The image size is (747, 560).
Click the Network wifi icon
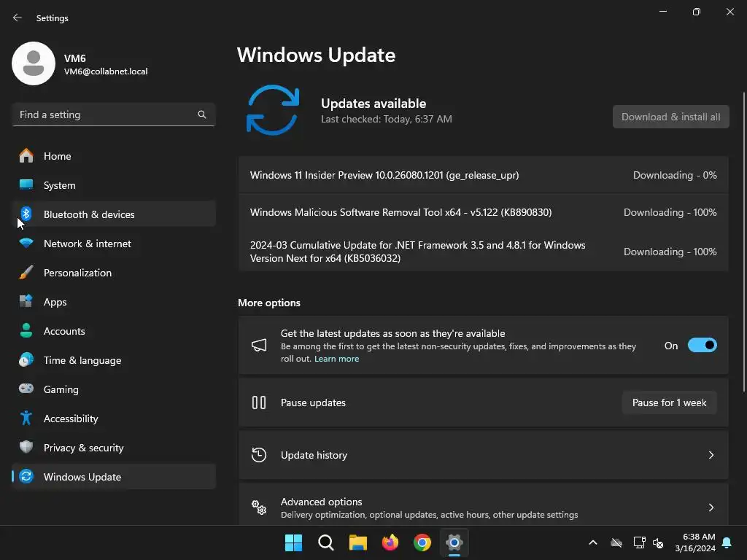[x=26, y=244]
